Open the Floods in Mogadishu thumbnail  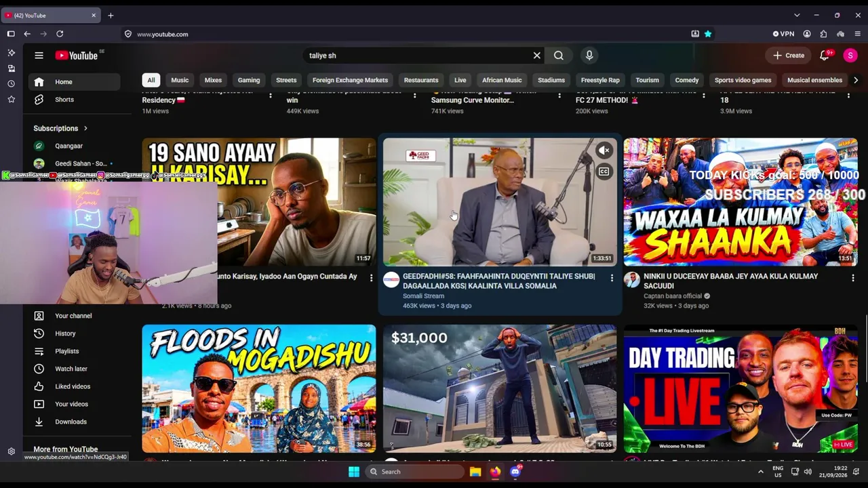pyautogui.click(x=259, y=388)
